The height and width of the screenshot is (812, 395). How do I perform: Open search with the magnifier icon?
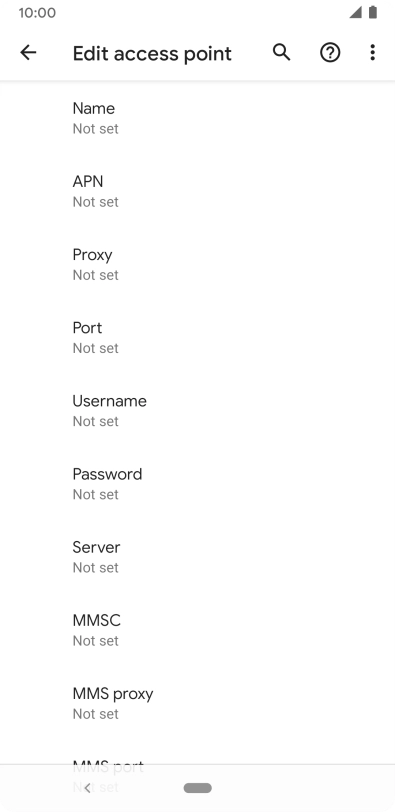click(x=282, y=52)
